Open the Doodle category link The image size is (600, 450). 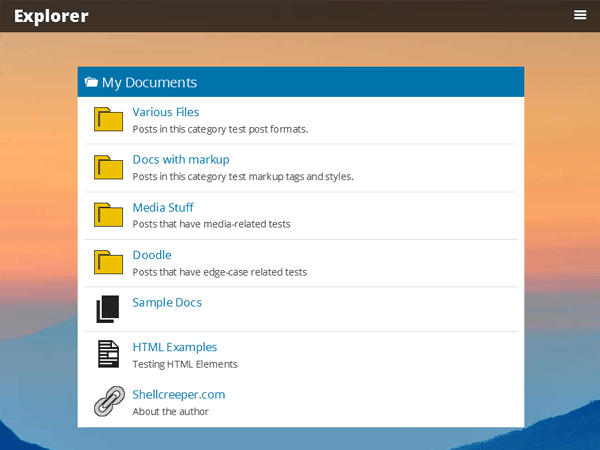(152, 255)
